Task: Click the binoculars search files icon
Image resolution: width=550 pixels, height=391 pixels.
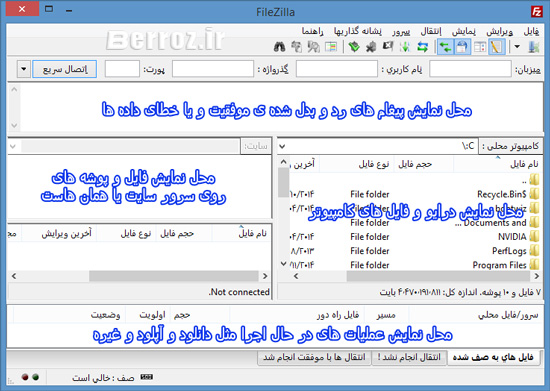Action: point(280,47)
